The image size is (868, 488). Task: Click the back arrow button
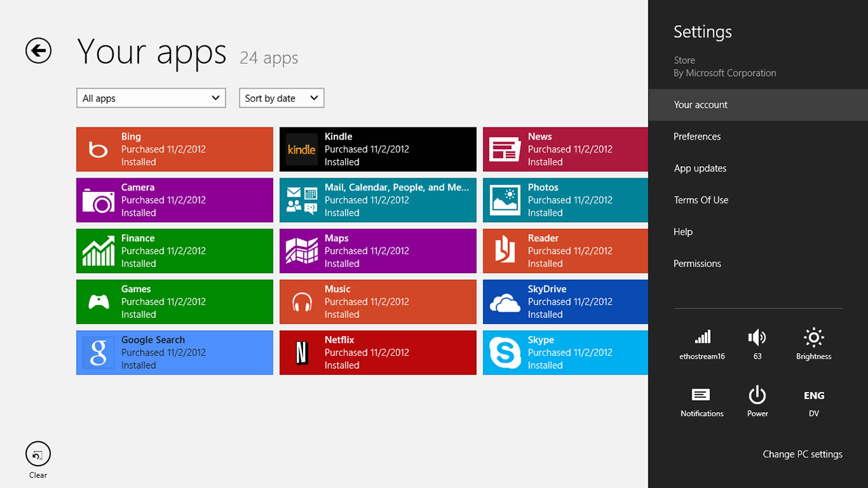(x=39, y=51)
